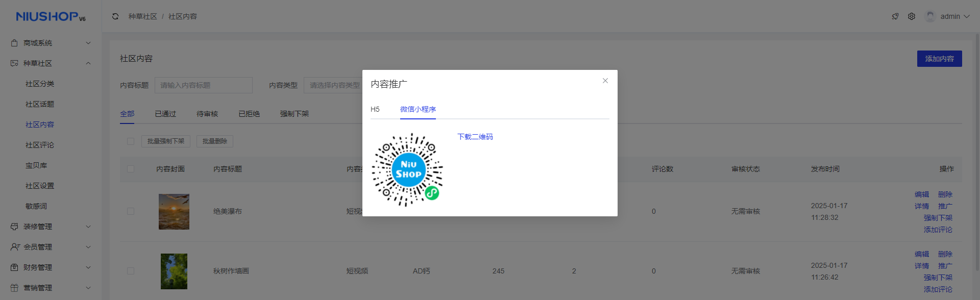Click the 会员管理 person icon
The image size is (980, 300).
(x=15, y=247)
